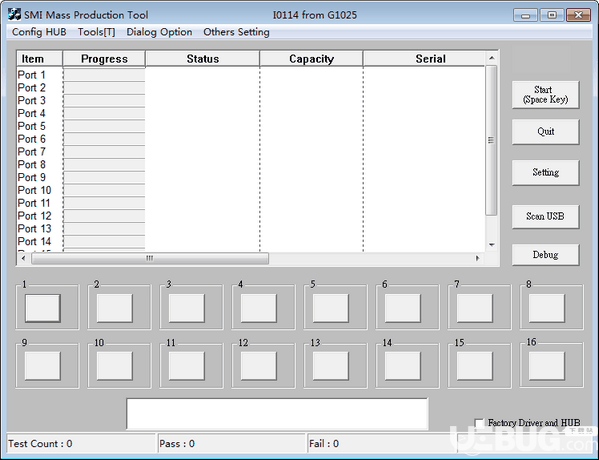Select the Port 7 row

[251, 152]
